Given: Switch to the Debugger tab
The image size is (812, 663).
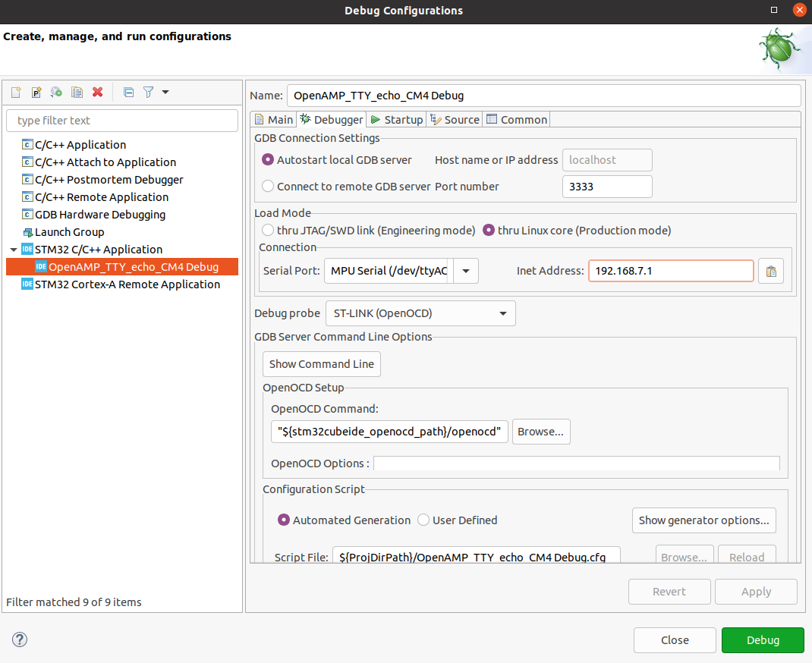Looking at the screenshot, I should tap(332, 120).
